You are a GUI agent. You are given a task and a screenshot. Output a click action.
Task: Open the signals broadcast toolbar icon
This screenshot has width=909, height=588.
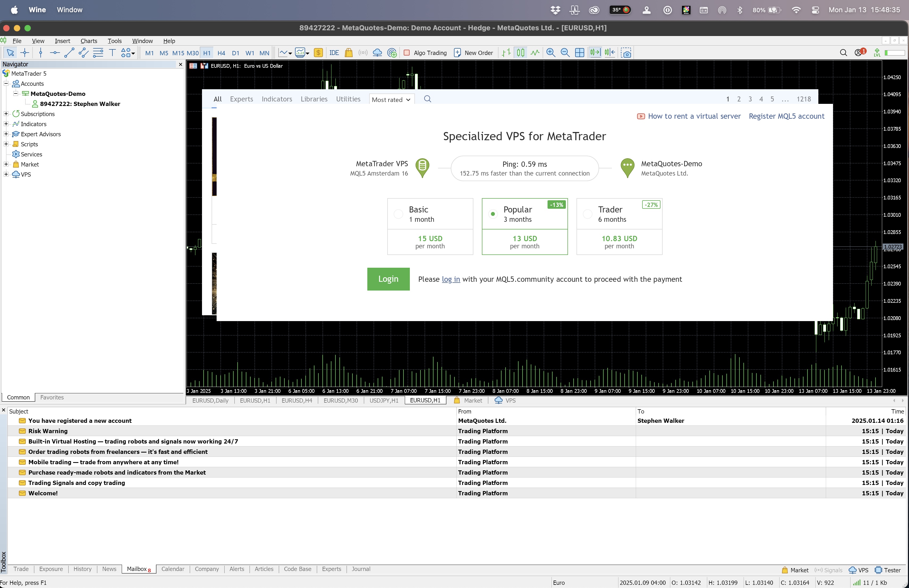click(363, 53)
